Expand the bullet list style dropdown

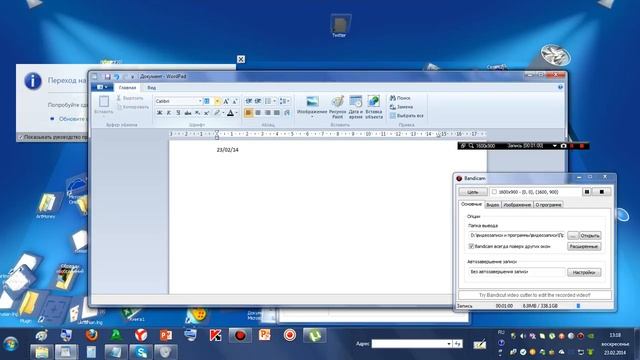[x=275, y=101]
